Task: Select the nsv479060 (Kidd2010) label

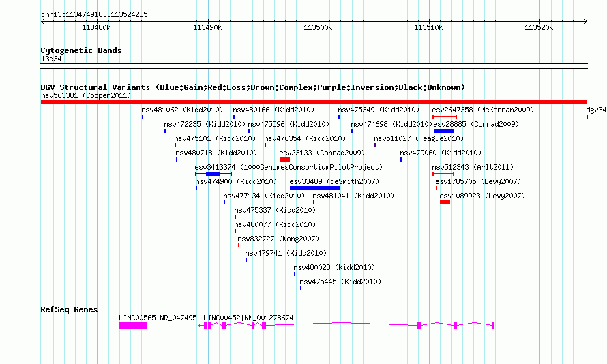Action: (441, 153)
